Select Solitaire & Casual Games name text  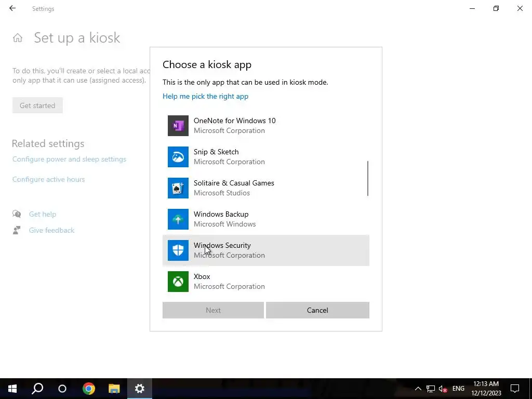click(x=234, y=183)
